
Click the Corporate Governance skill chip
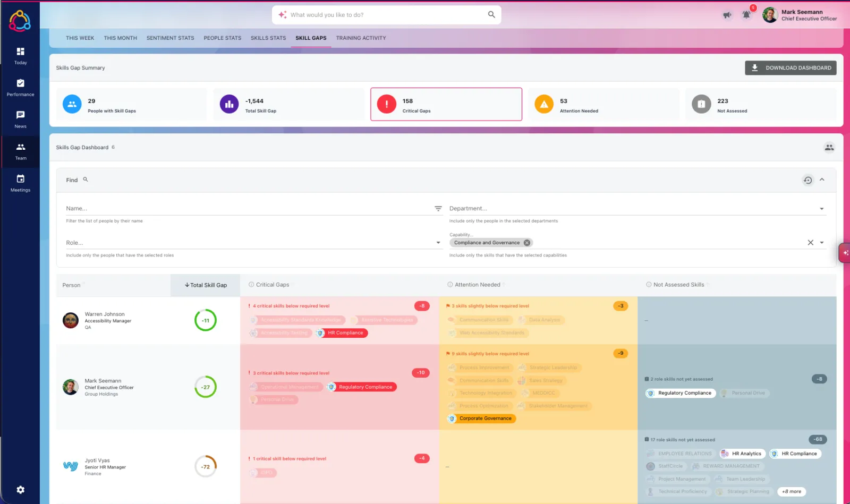481,418
